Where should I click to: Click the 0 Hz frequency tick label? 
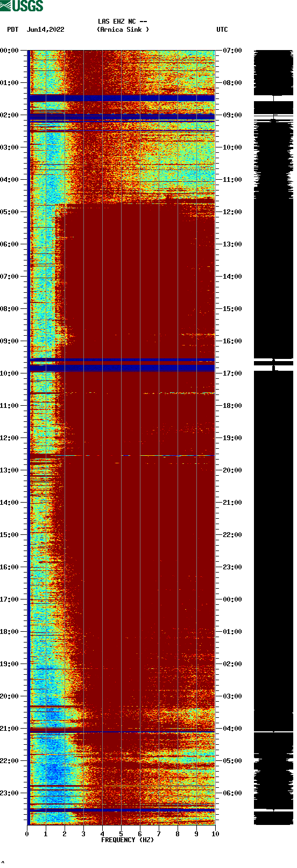tap(27, 834)
